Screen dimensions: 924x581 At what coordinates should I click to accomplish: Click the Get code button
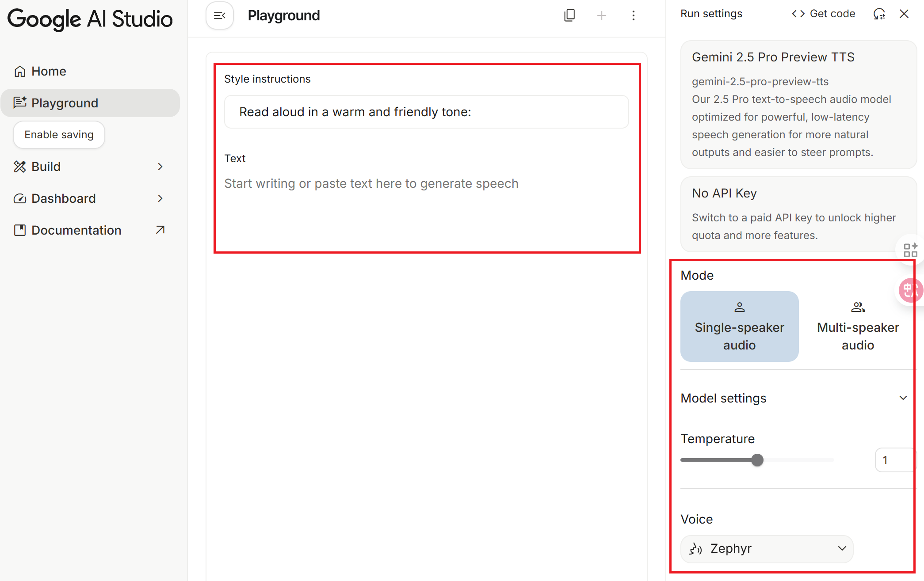click(823, 14)
